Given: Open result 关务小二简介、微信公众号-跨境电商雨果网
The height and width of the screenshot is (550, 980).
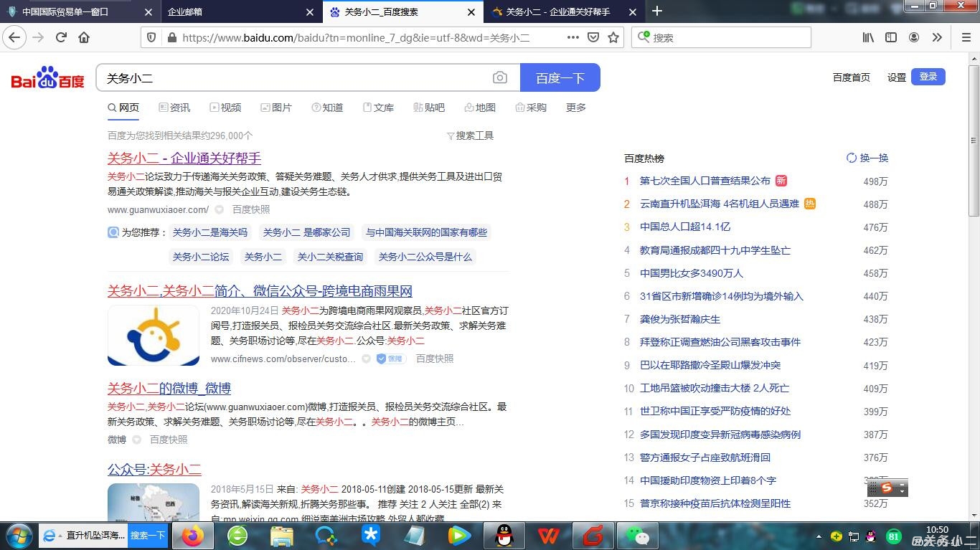Looking at the screenshot, I should tap(260, 291).
